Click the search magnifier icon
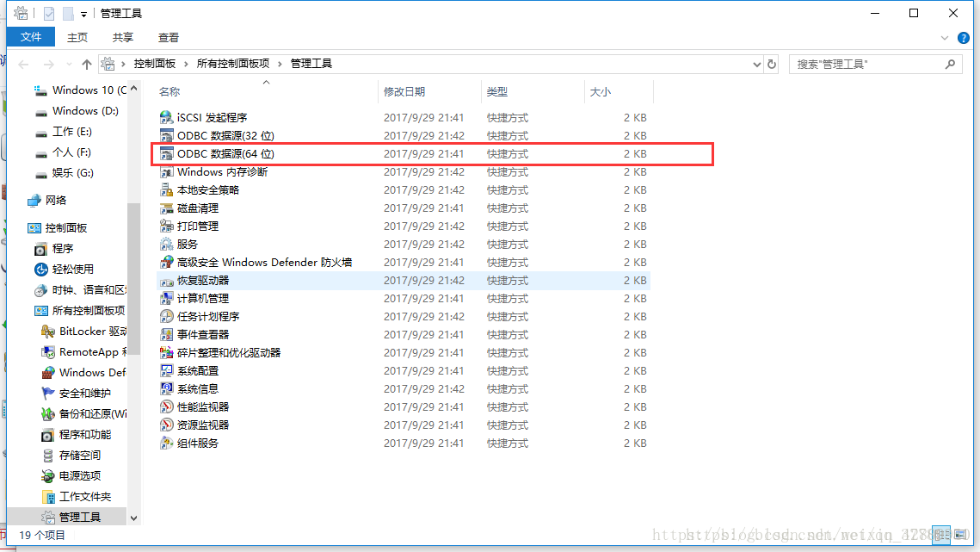 [950, 64]
